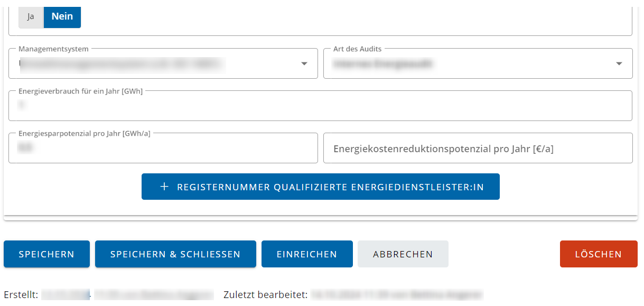Click the Managementsystem floating label
644x306 pixels.
[x=53, y=49]
